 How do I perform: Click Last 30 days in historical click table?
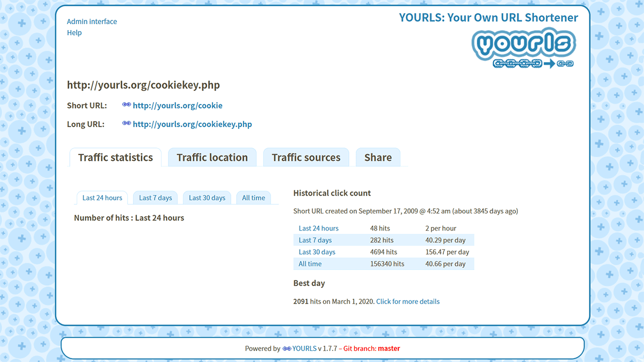pos(317,252)
